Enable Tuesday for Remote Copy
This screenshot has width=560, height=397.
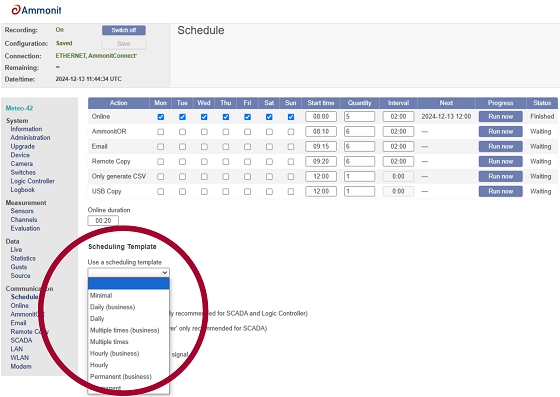182,162
